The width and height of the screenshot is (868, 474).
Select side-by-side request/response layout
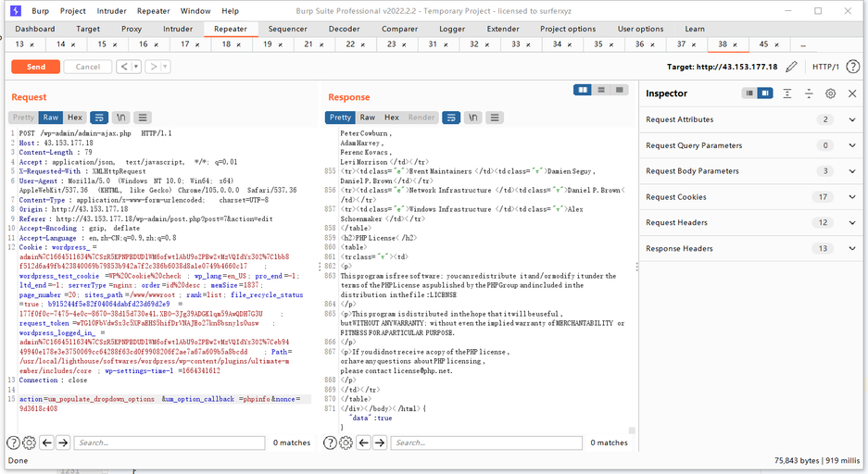point(583,90)
